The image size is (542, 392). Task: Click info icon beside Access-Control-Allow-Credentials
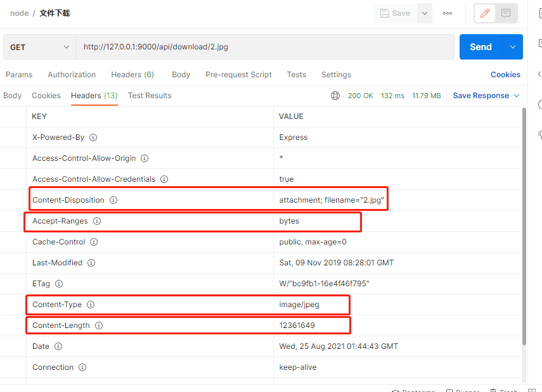coord(164,179)
